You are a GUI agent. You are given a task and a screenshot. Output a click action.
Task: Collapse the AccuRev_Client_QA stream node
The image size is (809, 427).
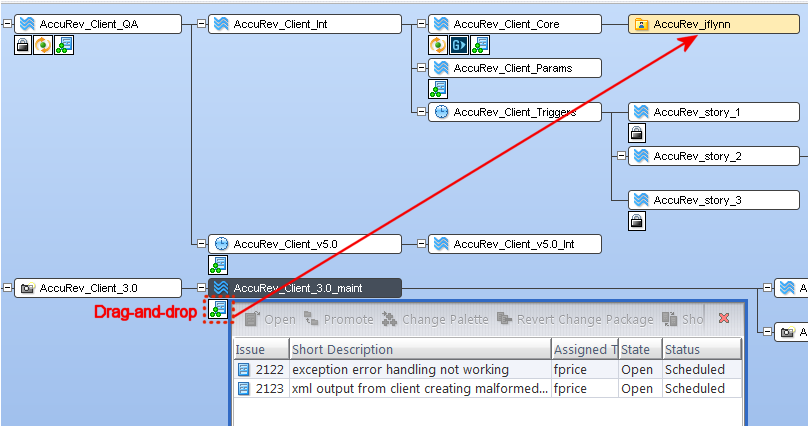7,24
